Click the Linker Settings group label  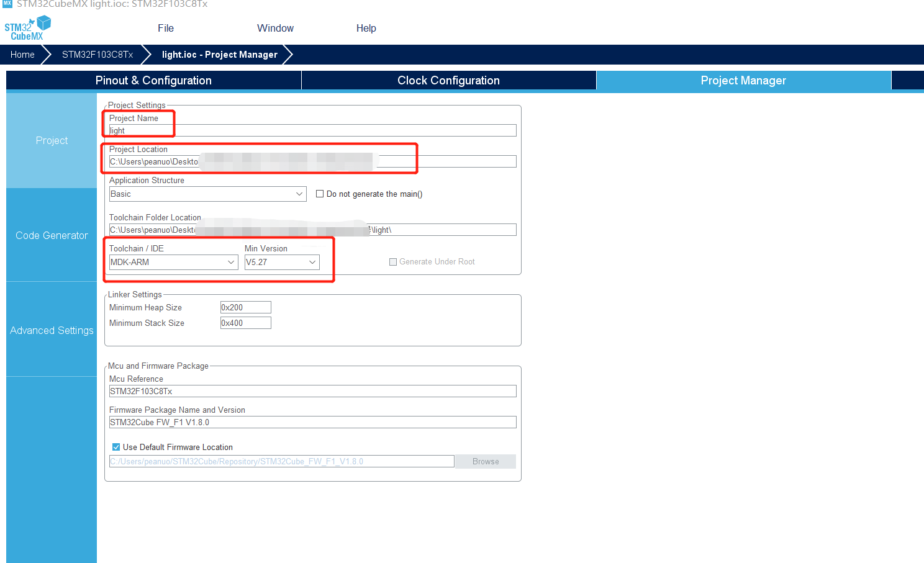pos(135,294)
